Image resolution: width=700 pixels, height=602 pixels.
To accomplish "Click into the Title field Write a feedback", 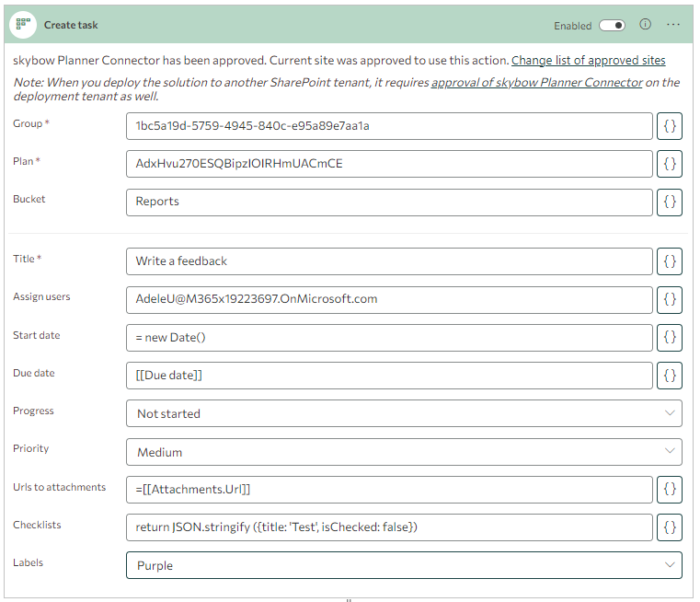I will tap(389, 261).
